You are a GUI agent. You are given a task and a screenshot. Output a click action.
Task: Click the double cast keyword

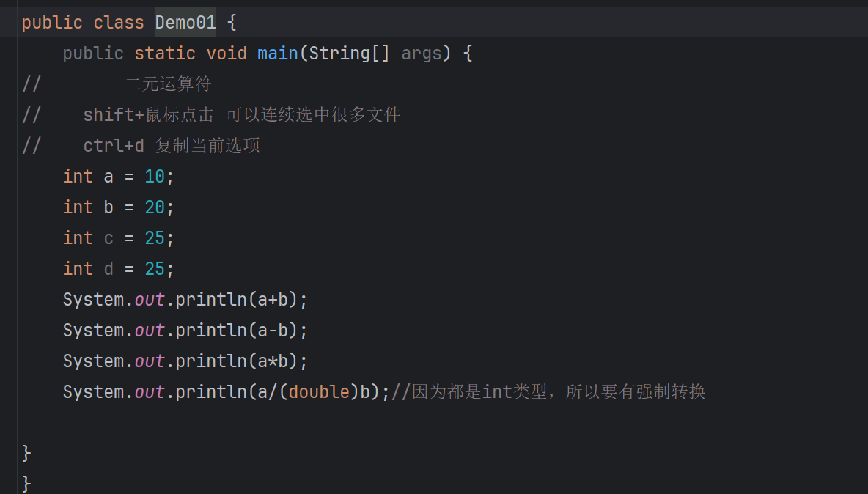pos(319,392)
